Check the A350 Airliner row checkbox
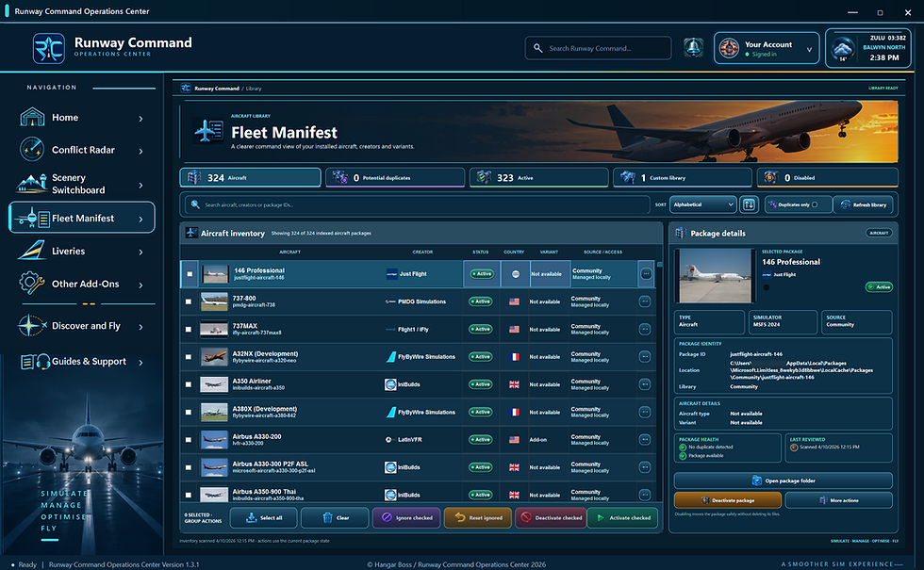This screenshot has width=924, height=570. [x=189, y=384]
